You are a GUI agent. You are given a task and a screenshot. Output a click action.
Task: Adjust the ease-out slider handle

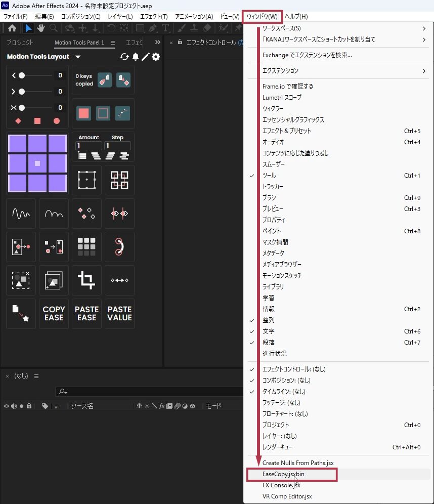point(22,92)
